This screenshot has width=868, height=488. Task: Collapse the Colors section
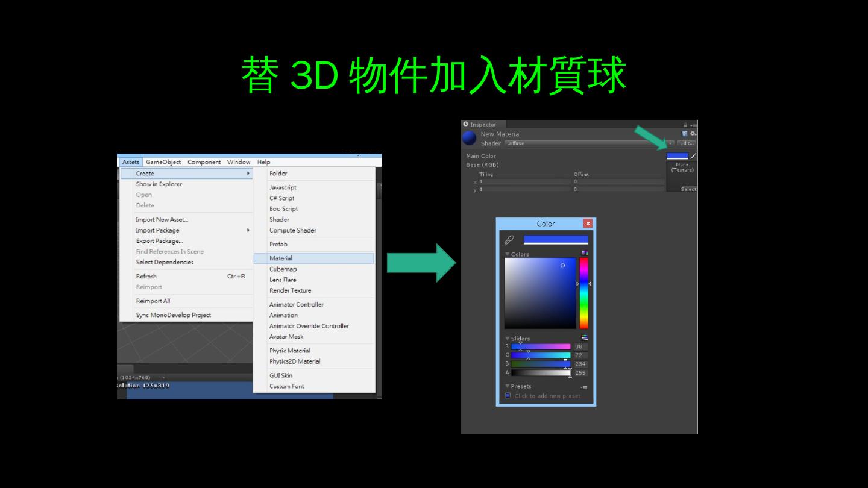pos(508,254)
